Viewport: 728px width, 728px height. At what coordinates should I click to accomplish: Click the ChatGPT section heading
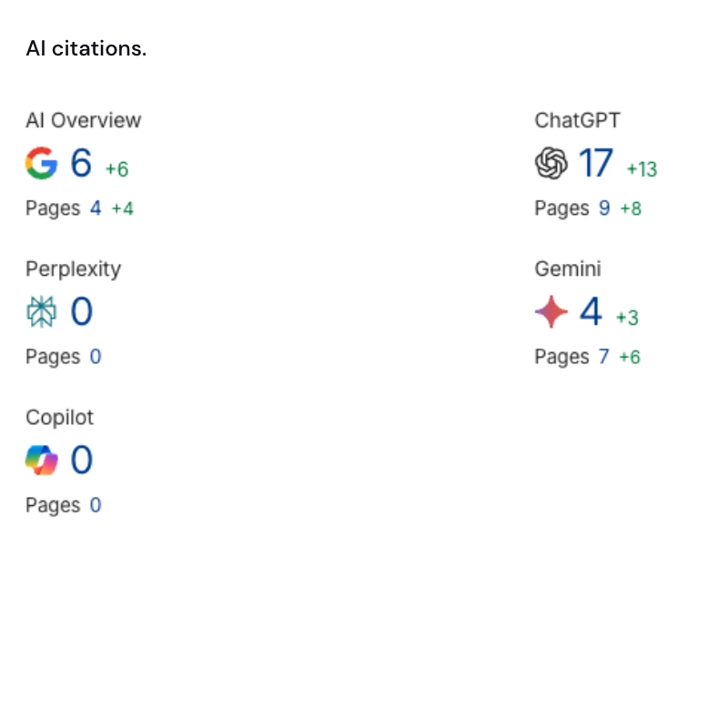tap(577, 120)
